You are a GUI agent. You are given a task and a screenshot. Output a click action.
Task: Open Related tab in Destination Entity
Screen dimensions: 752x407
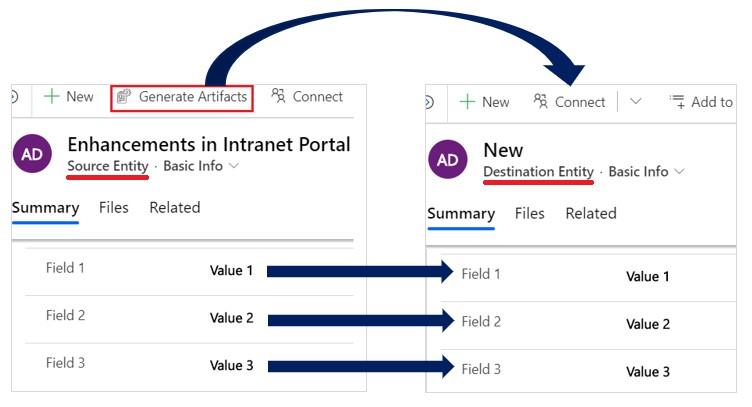point(591,213)
